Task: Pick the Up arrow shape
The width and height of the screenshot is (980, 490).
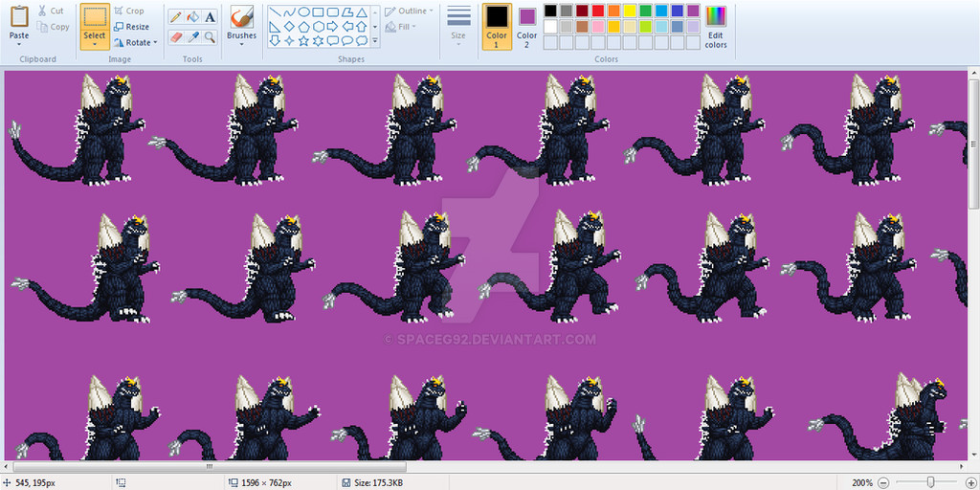Action: click(361, 26)
